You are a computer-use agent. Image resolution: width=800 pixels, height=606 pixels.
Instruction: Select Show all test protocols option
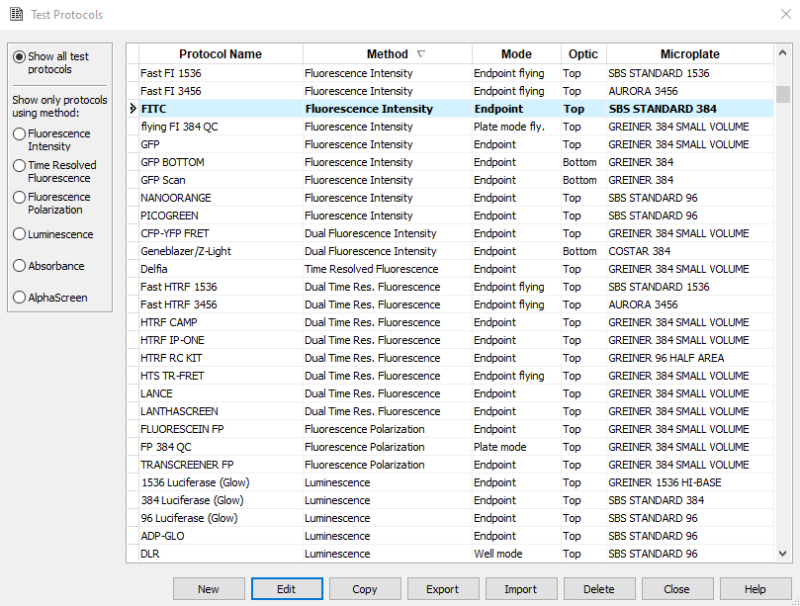point(19,57)
